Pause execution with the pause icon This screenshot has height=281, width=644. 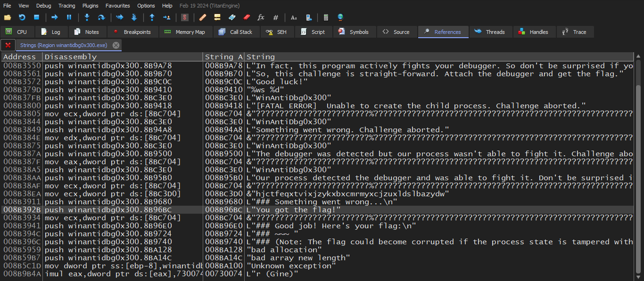coord(69,17)
